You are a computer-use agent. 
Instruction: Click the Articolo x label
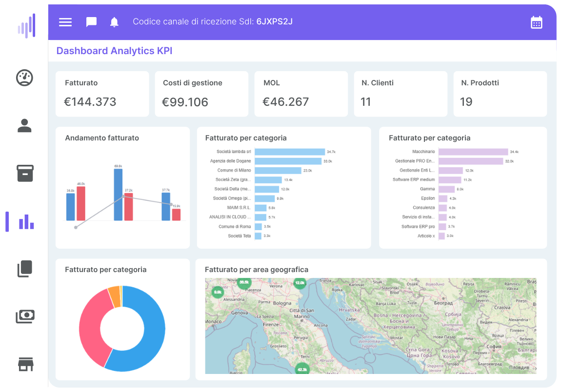426,236
